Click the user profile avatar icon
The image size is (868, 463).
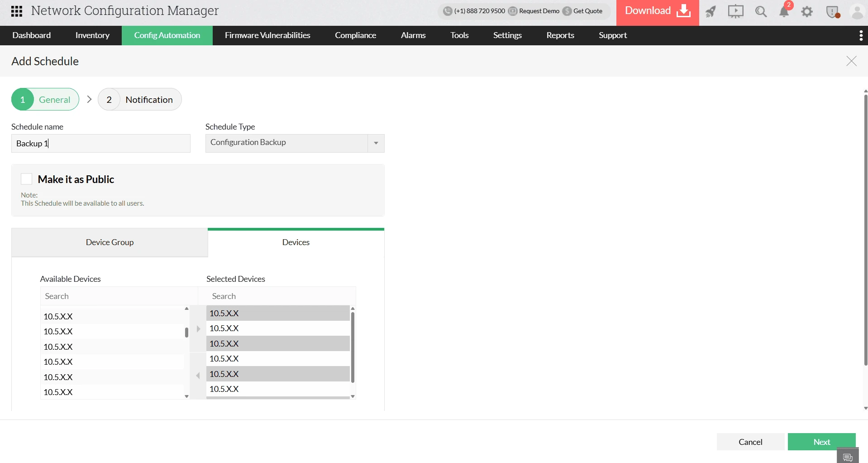click(x=857, y=12)
